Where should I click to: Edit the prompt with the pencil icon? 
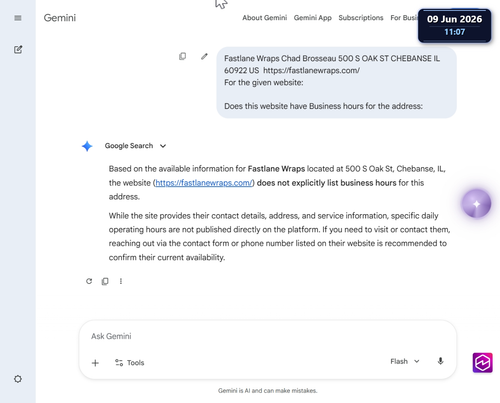204,56
